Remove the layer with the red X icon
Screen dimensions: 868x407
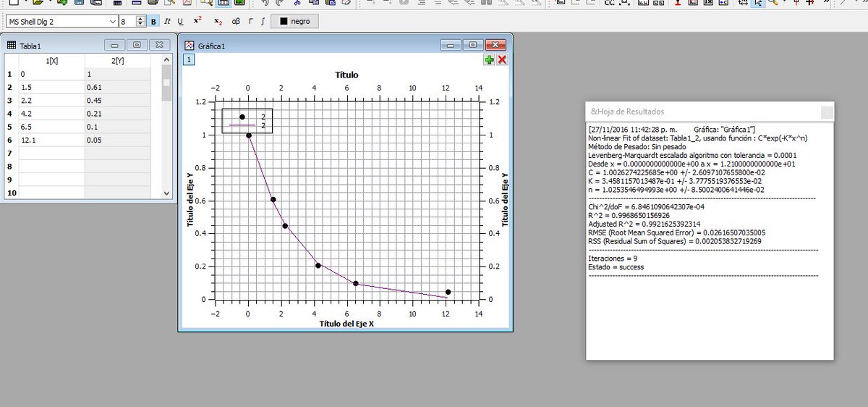tap(502, 60)
